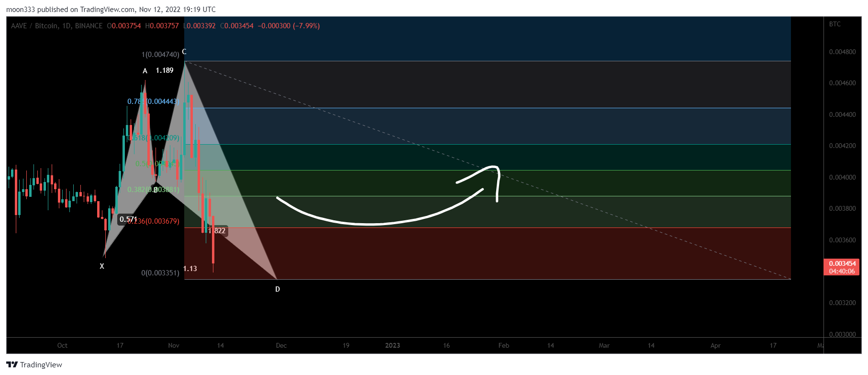Image resolution: width=868 pixels, height=375 pixels.
Task: Click the -0.000300 (-7.99%) change value
Action: click(289, 26)
